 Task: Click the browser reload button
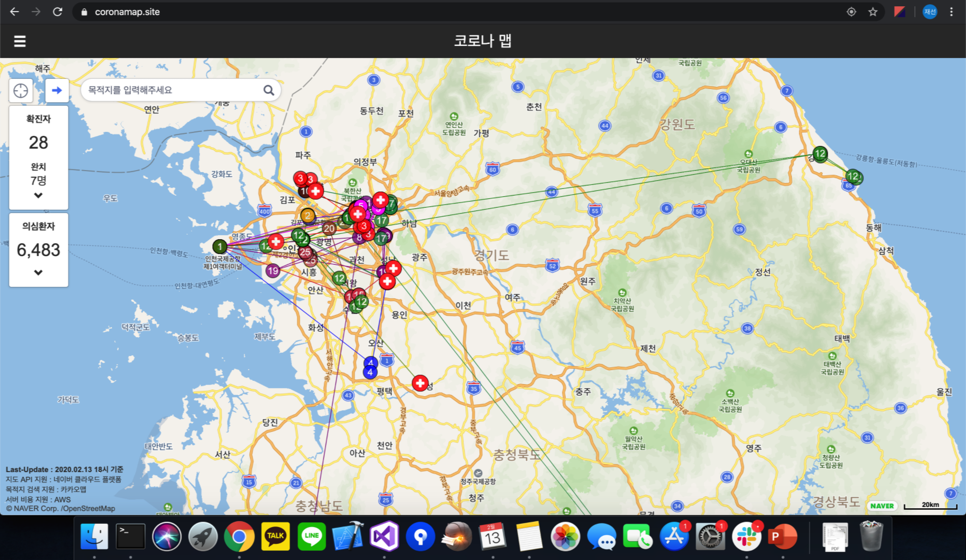58,12
